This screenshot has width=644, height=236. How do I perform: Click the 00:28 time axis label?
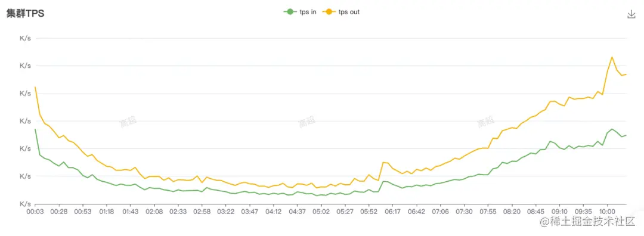[59, 212]
